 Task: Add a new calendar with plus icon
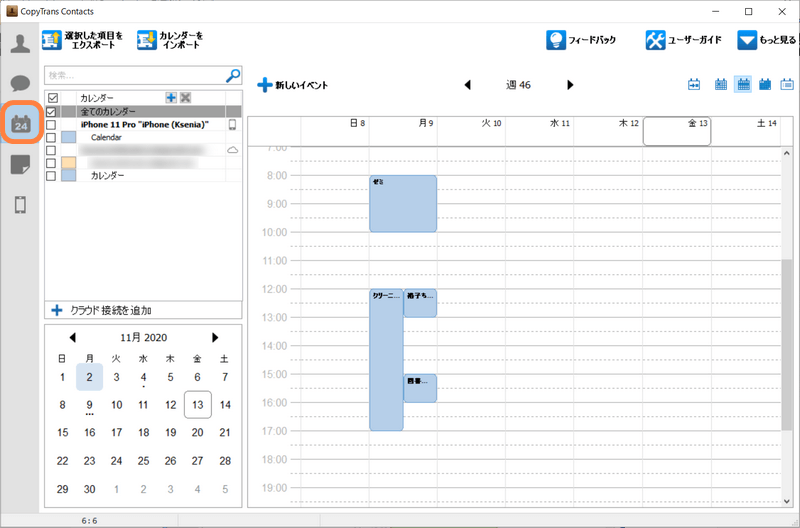pos(171,97)
